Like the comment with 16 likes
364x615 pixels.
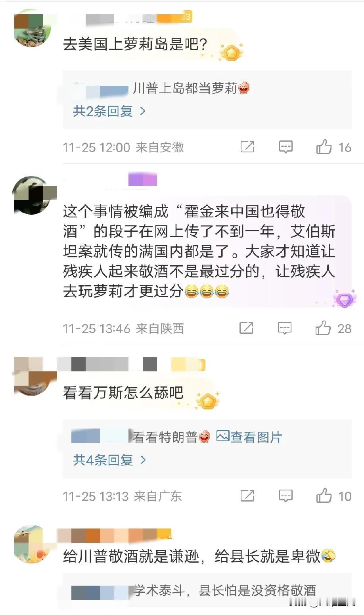coord(324,147)
